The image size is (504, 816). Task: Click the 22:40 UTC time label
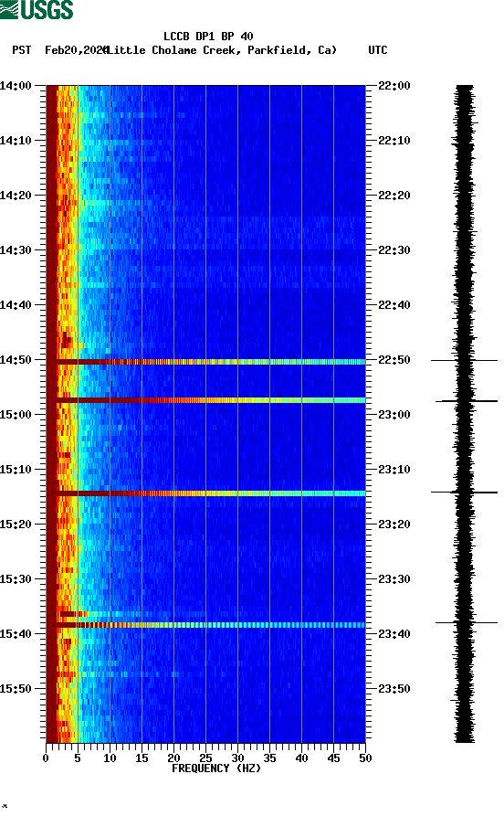394,305
